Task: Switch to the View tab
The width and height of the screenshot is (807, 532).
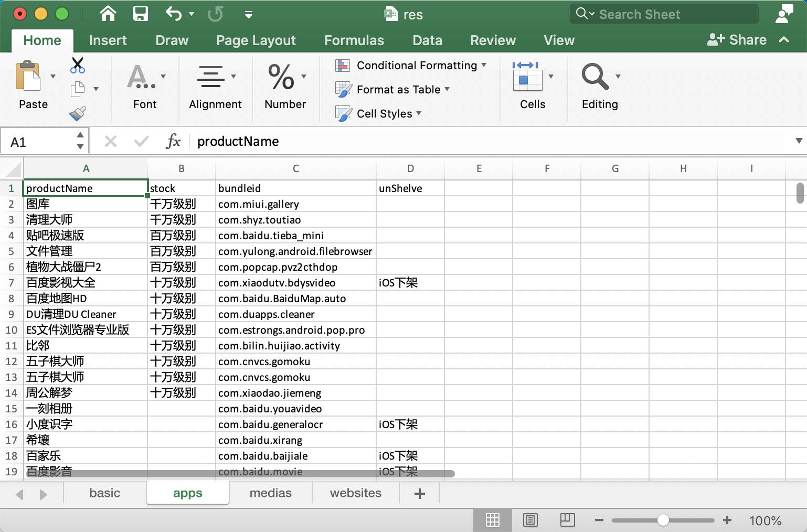Action: tap(559, 40)
